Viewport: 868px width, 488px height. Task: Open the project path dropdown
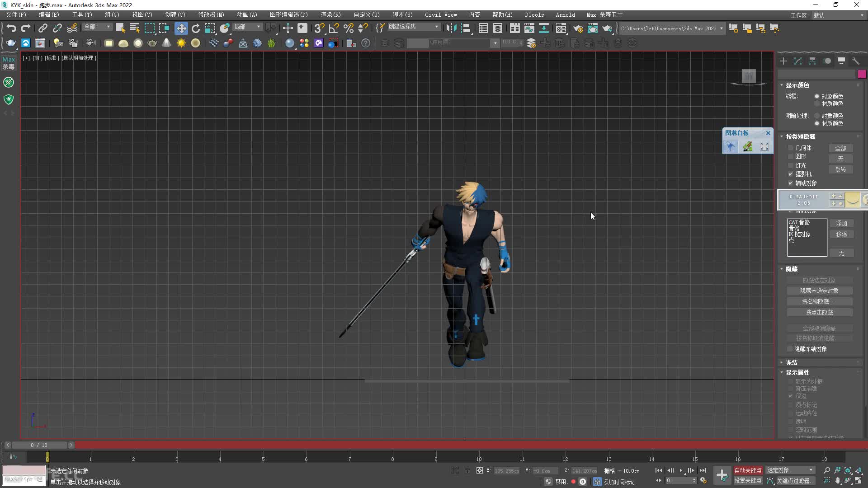672,28
